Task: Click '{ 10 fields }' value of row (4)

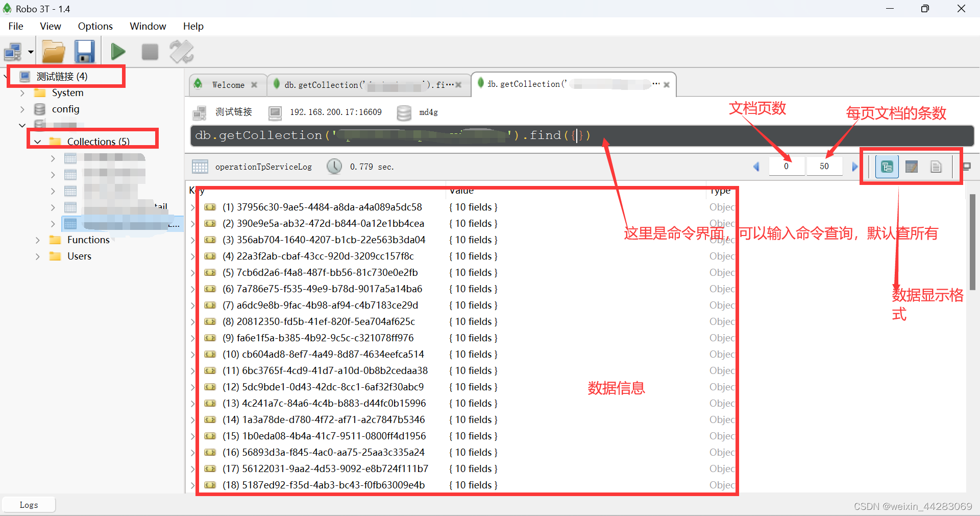Action: (473, 256)
